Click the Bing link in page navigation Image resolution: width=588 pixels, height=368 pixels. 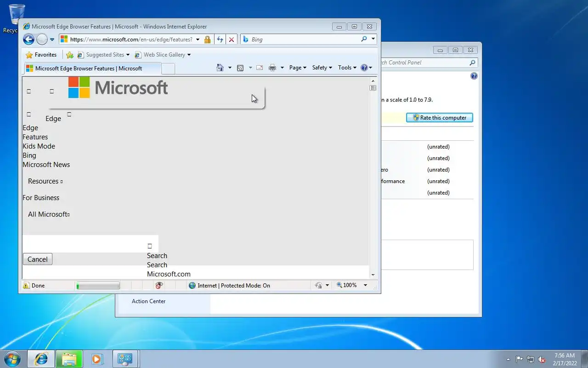(x=29, y=155)
